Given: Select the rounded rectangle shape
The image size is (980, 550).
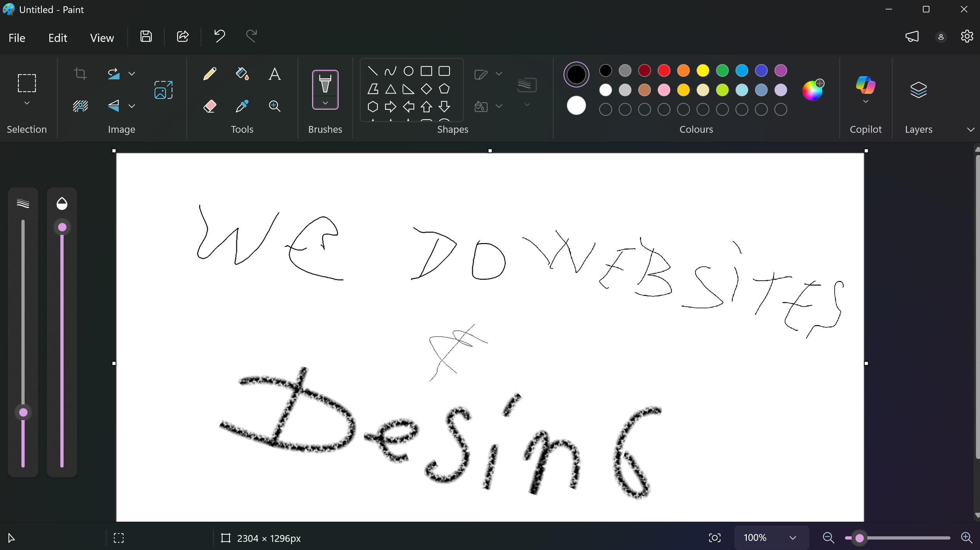Looking at the screenshot, I should (444, 71).
